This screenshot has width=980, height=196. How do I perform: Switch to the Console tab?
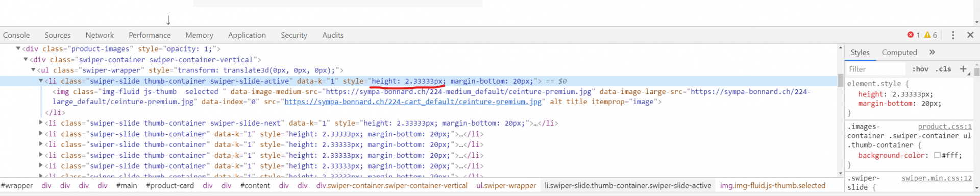[16, 35]
